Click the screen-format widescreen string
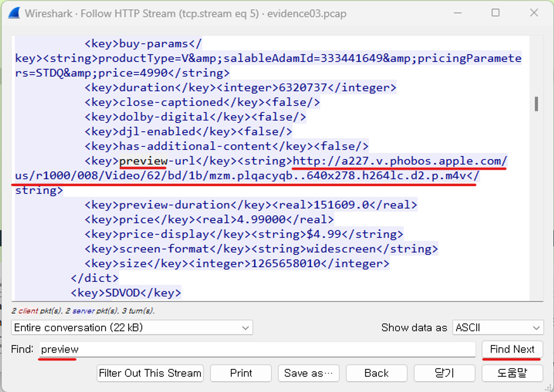The image size is (554, 392). click(341, 249)
